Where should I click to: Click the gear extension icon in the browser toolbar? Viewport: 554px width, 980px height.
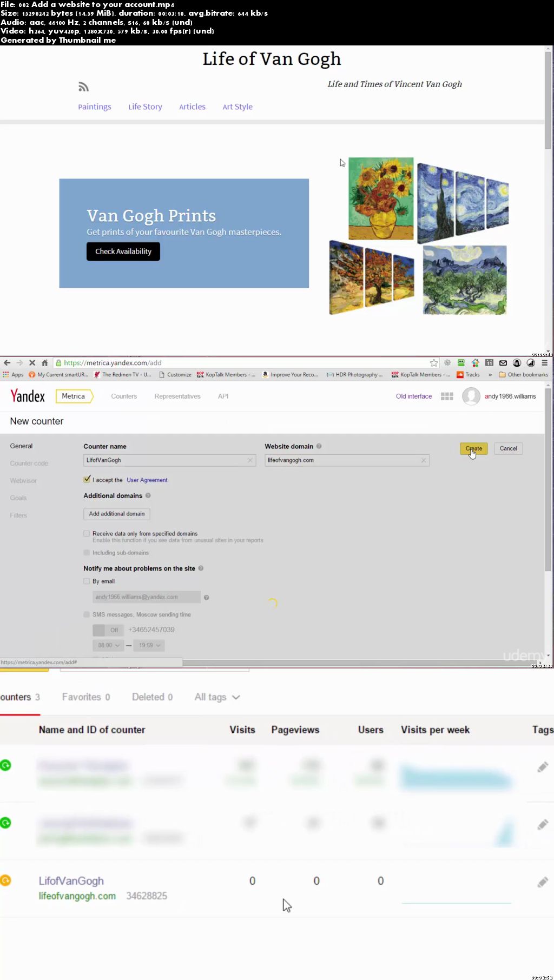pyautogui.click(x=447, y=363)
